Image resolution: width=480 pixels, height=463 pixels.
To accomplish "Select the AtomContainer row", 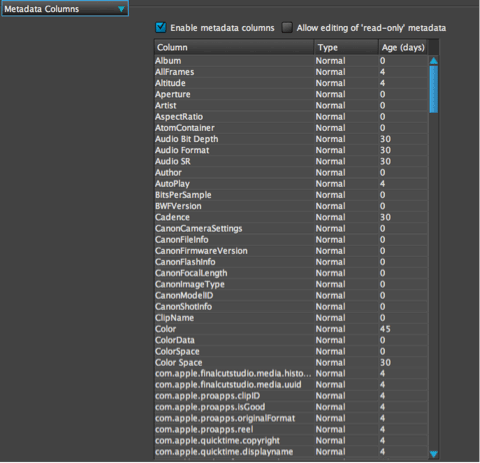I will pos(291,128).
